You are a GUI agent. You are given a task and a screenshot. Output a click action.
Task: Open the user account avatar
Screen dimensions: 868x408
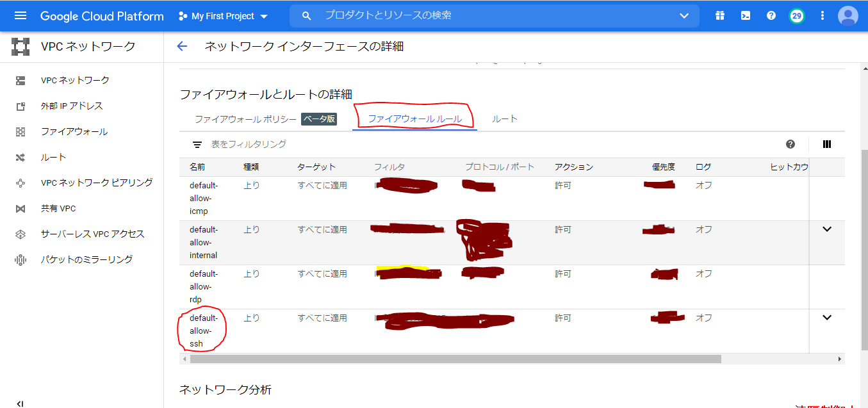click(848, 15)
